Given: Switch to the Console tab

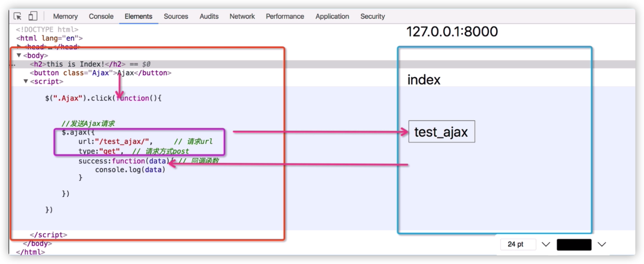Looking at the screenshot, I should tap(101, 16).
